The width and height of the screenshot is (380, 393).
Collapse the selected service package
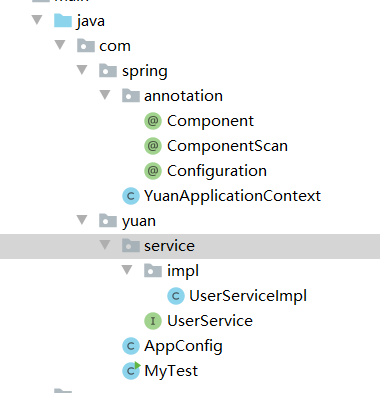point(105,245)
